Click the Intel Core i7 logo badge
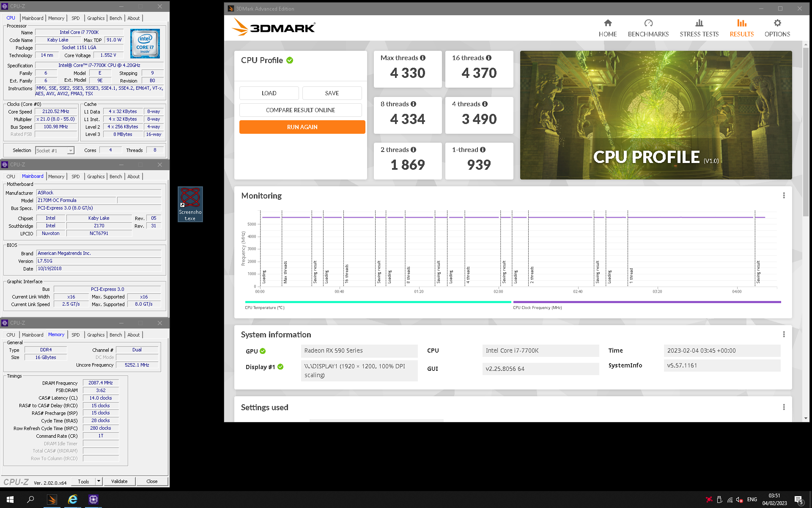The width and height of the screenshot is (812, 508). click(145, 44)
